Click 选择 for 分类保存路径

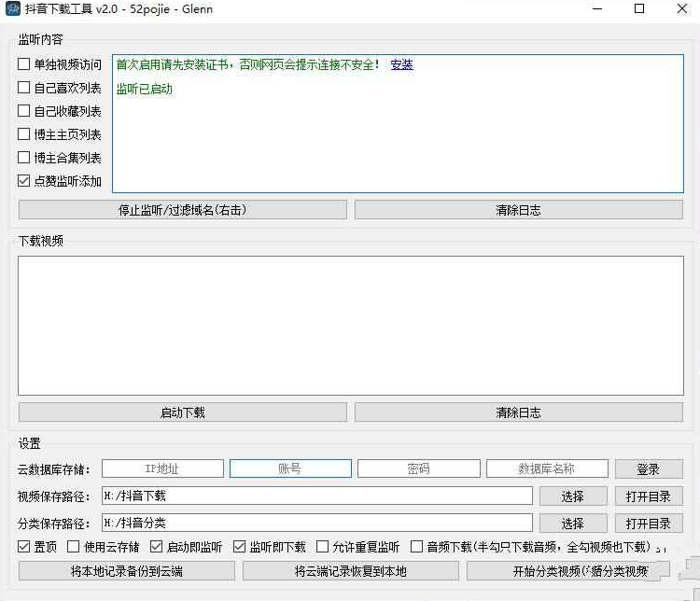(x=573, y=523)
